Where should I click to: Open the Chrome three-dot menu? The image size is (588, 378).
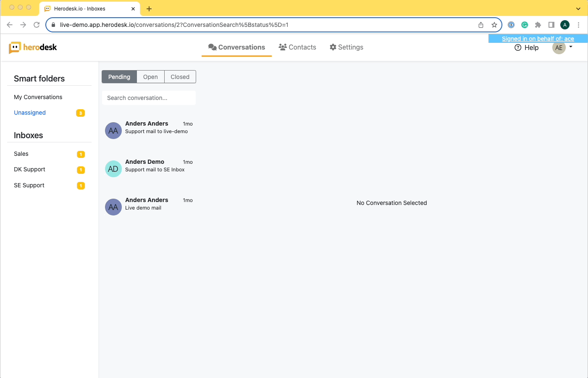[578, 25]
